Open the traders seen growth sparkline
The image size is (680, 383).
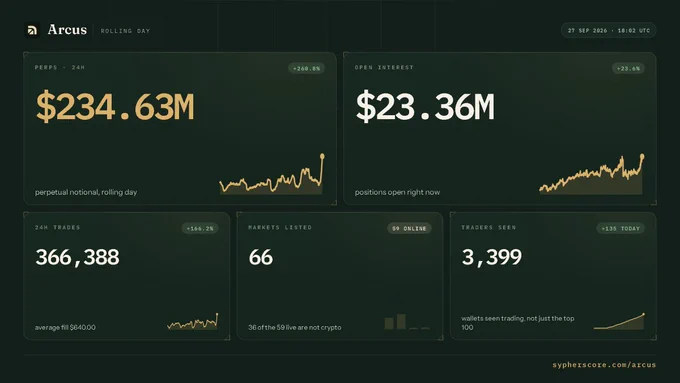point(619,321)
